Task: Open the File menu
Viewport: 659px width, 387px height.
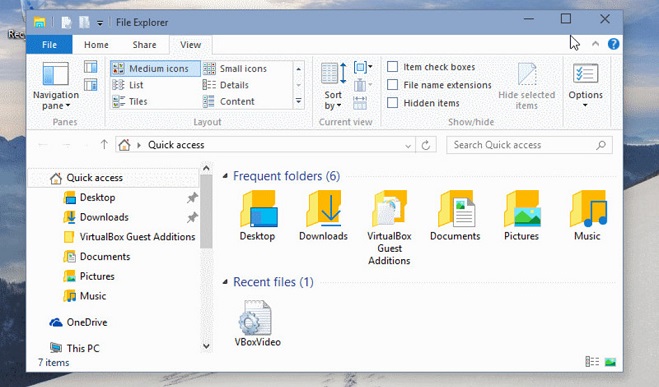Action: tap(49, 45)
